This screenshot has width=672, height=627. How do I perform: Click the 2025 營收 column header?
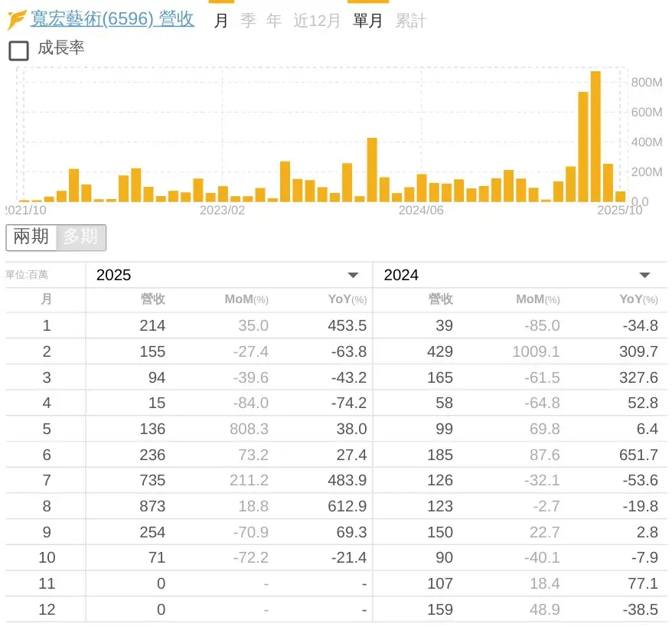(153, 299)
